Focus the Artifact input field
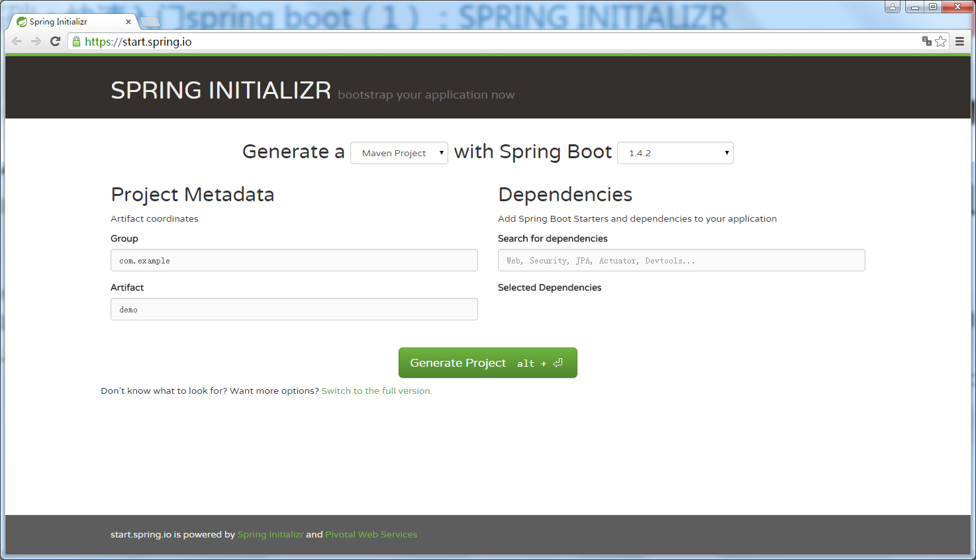Screen dimensions: 976x560 [x=294, y=309]
